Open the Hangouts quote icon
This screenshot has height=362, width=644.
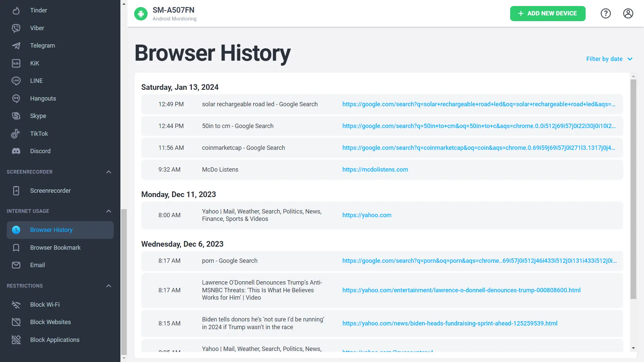click(x=16, y=99)
